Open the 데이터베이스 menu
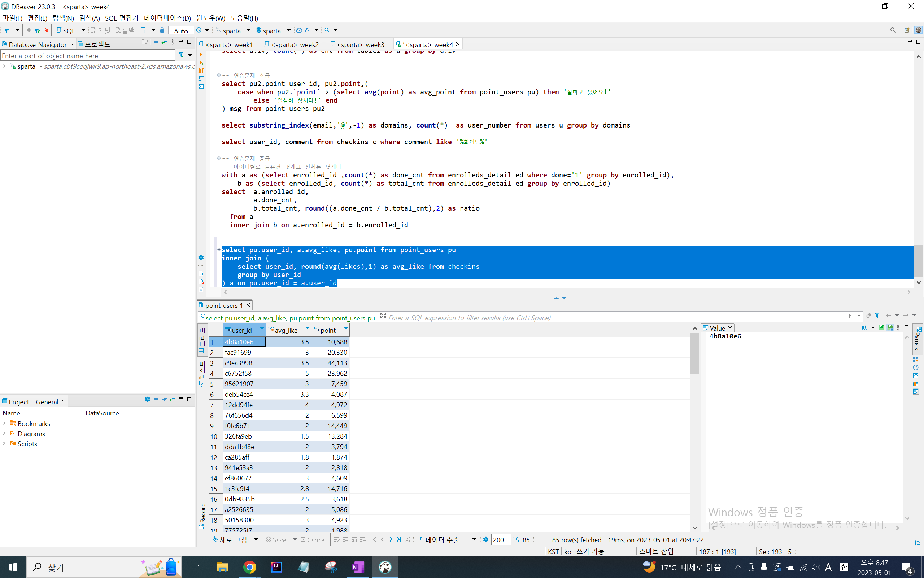924x578 pixels. click(167, 18)
